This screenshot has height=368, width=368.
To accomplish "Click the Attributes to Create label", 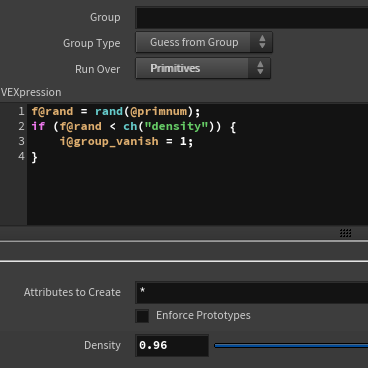I will tap(72, 292).
